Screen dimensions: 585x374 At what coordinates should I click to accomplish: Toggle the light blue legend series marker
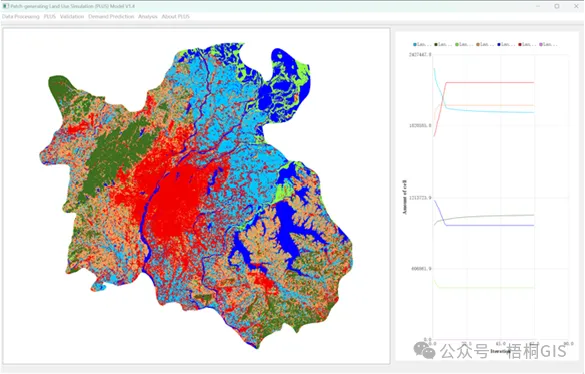pos(415,44)
